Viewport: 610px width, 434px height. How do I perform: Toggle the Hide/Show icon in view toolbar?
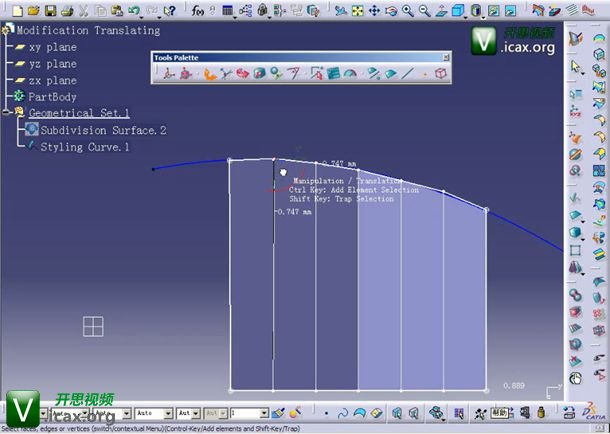pyautogui.click(x=476, y=11)
